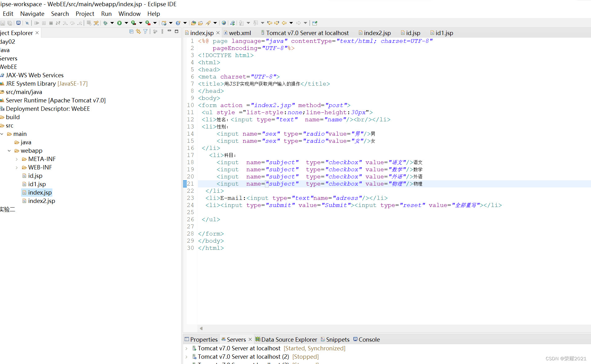Expand Tomcat v7.0 Server at localhost [Started, Synchronized]

[x=186, y=348]
